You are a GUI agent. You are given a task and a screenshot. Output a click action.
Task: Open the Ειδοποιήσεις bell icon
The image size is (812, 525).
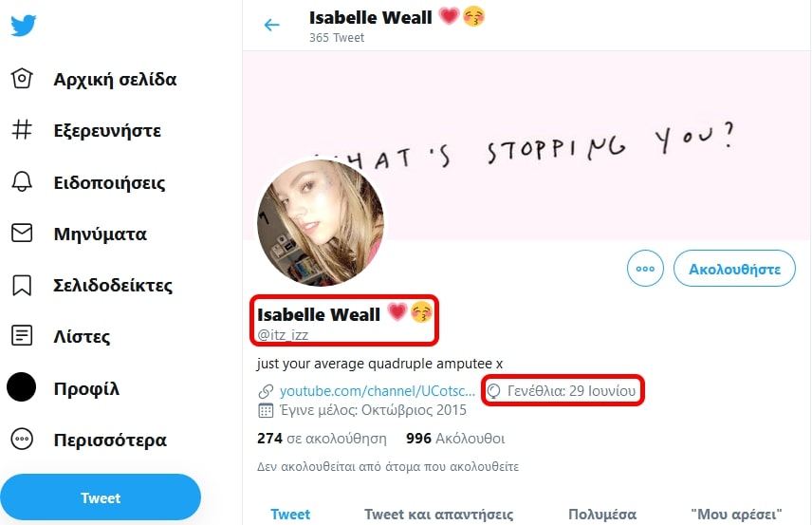pos(22,181)
